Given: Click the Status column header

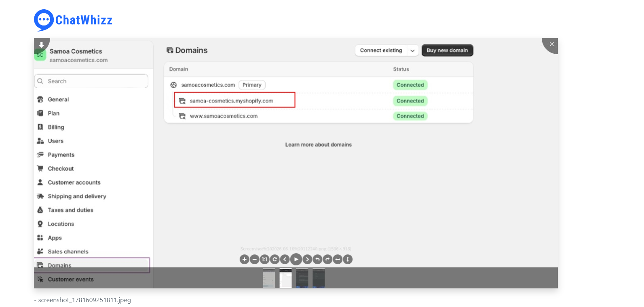Looking at the screenshot, I should pos(401,69).
